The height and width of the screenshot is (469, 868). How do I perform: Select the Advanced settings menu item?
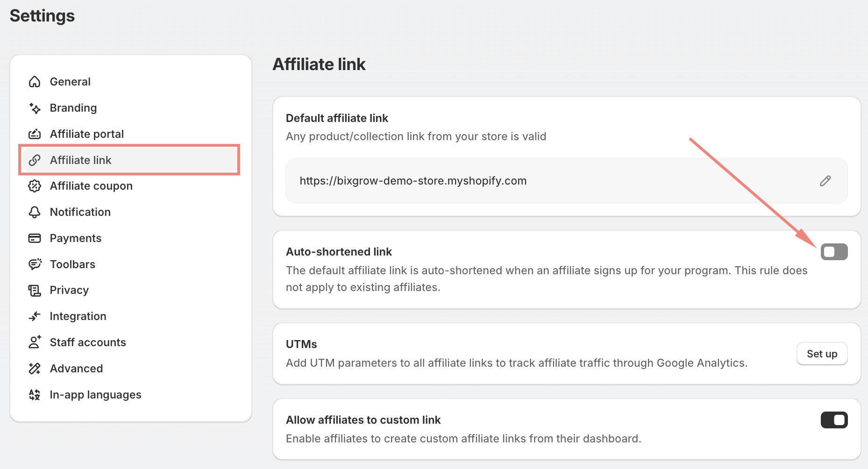(x=76, y=369)
